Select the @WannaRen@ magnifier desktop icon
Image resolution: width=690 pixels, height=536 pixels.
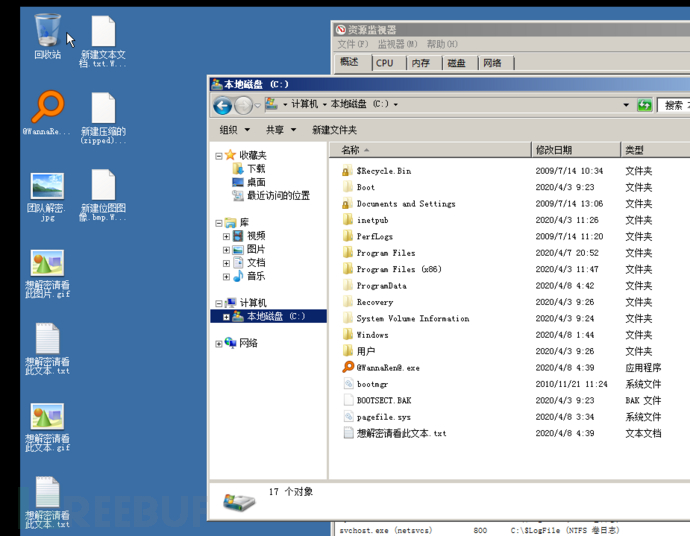47,108
